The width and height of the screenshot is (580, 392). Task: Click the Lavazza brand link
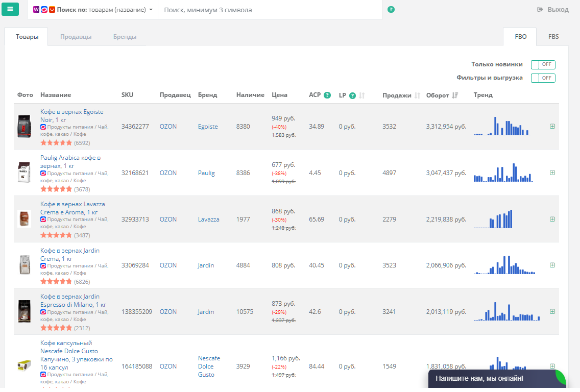(x=208, y=219)
